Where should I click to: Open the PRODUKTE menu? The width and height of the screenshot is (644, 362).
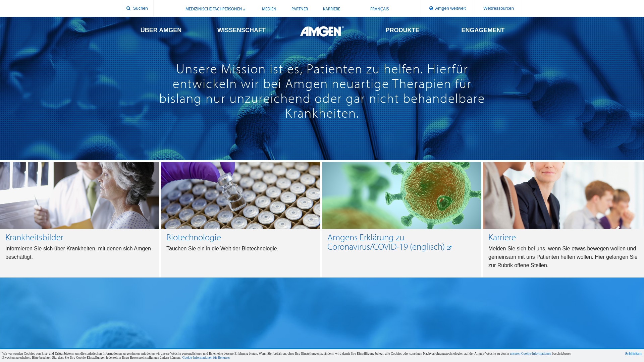(402, 30)
